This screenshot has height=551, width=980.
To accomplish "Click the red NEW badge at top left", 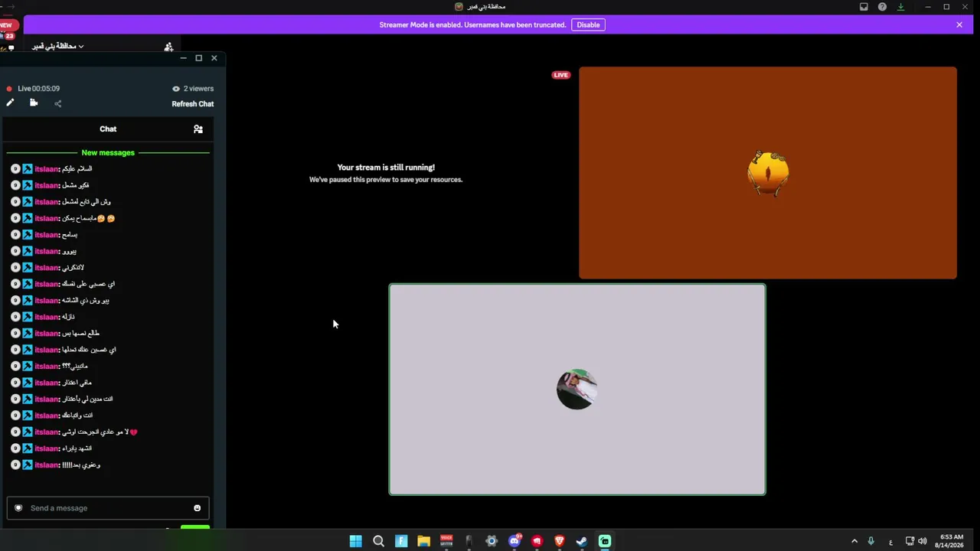I will [x=7, y=25].
